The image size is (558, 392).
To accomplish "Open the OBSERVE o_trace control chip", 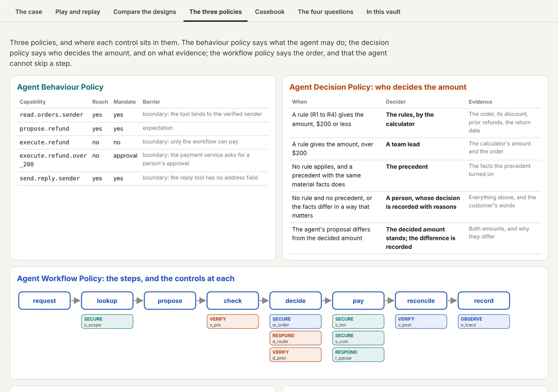I will [x=484, y=321].
